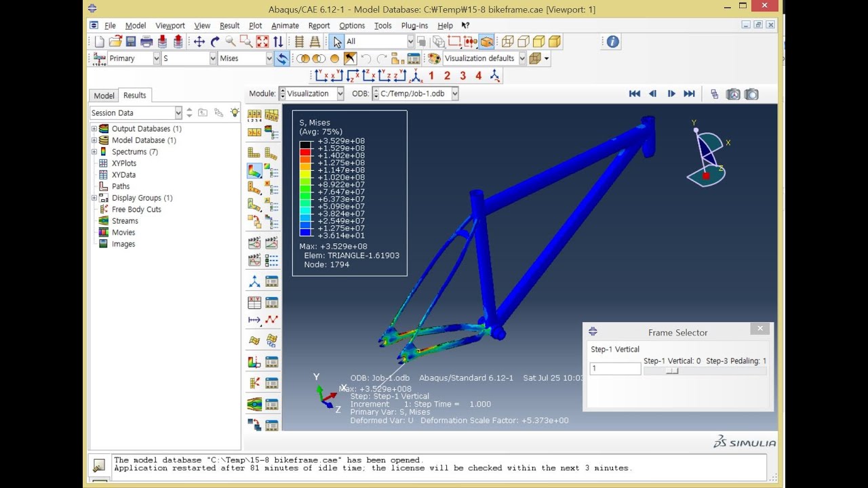The height and width of the screenshot is (488, 868).
Task: Jump to the Last frame
Action: coord(689,94)
